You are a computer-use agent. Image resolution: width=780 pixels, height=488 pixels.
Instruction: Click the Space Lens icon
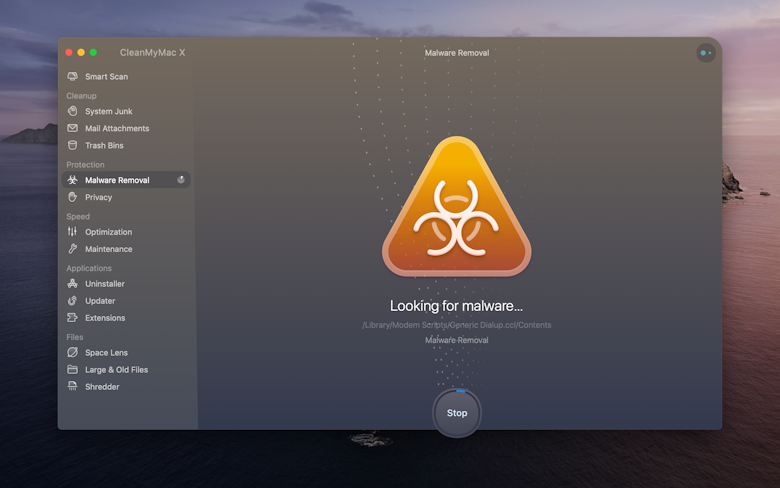pyautogui.click(x=73, y=352)
